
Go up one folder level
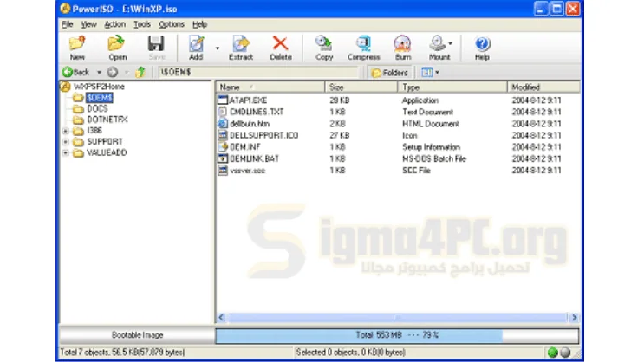[x=141, y=72]
